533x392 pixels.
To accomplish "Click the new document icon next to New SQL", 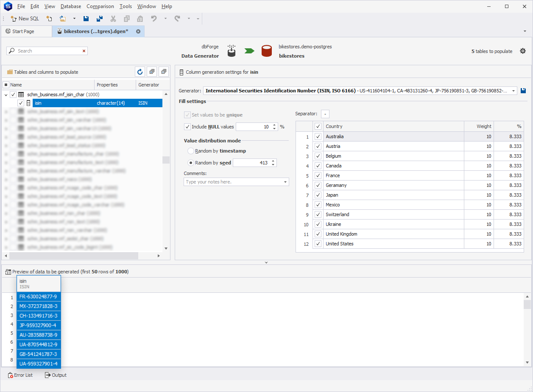I will [x=49, y=19].
